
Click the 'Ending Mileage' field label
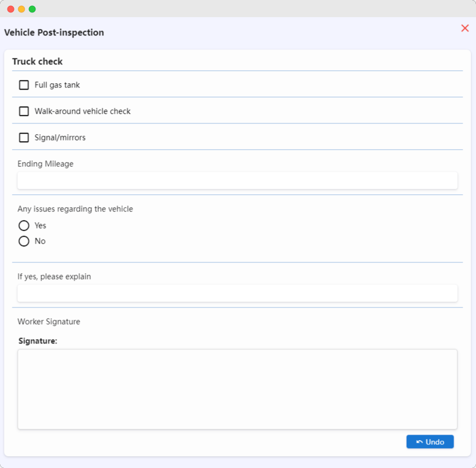(x=46, y=164)
